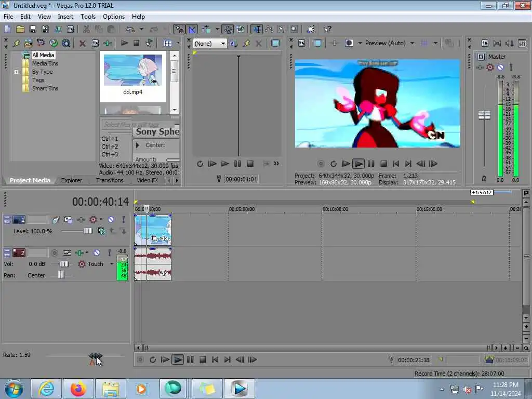Expand the By Type tree node

(x=16, y=72)
